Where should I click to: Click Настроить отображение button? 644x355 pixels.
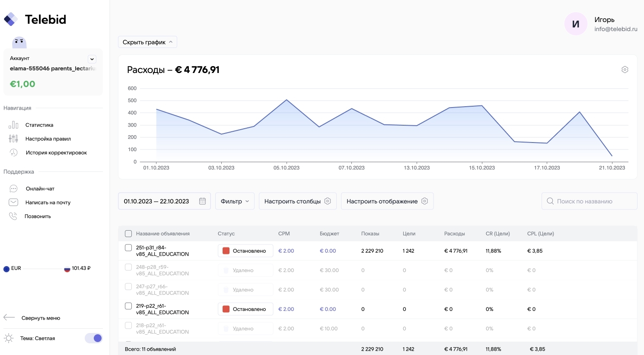click(x=387, y=201)
